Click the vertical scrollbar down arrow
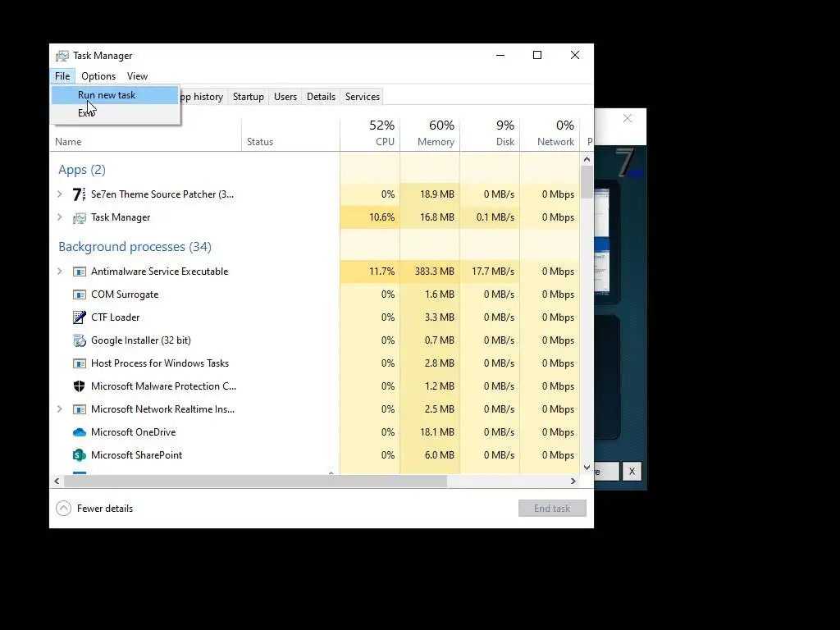 [x=587, y=468]
